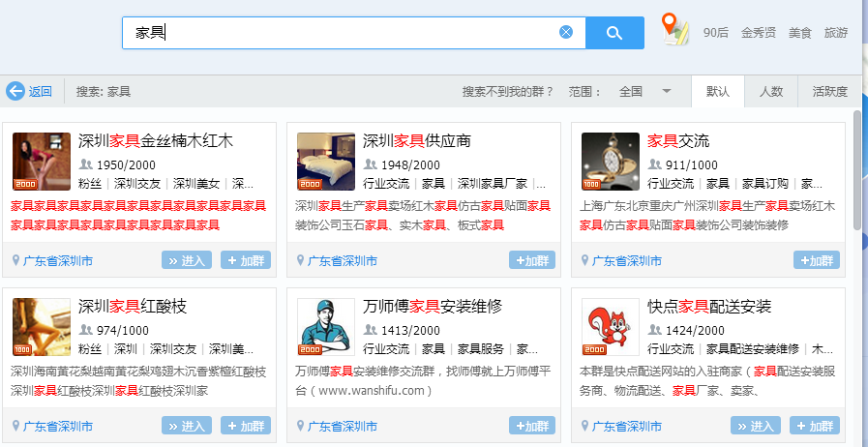
Task: Click the 金秀贤 hot keyword link
Action: coord(758,32)
